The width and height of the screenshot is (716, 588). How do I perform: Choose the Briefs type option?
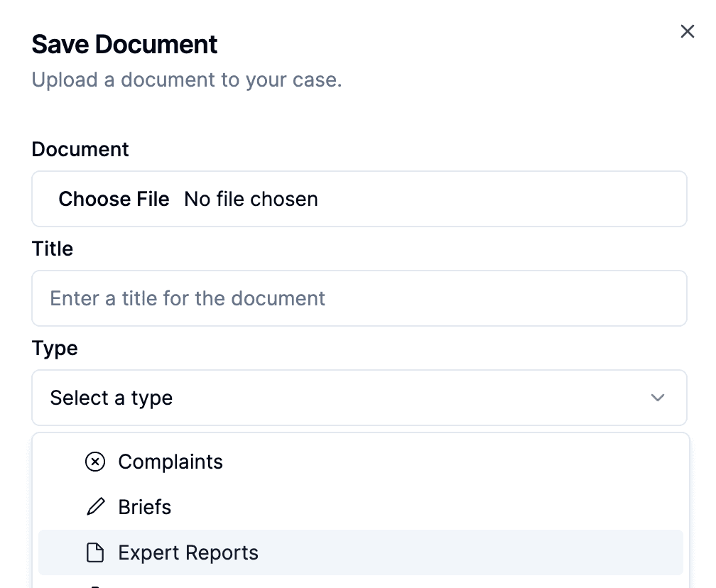145,507
